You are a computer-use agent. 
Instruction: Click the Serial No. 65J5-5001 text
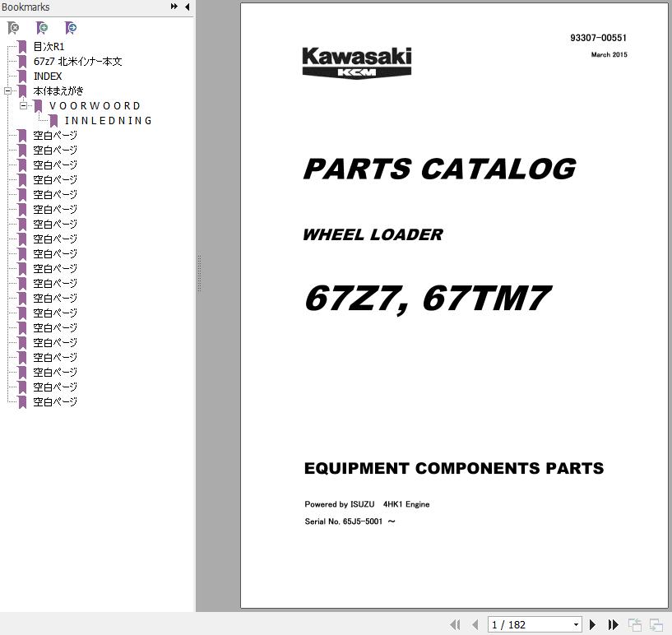click(343, 521)
